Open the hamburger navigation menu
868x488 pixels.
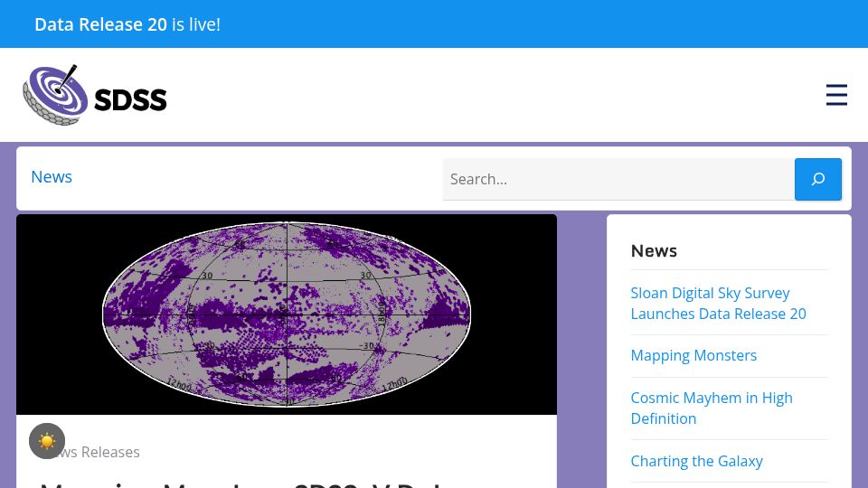point(835,95)
